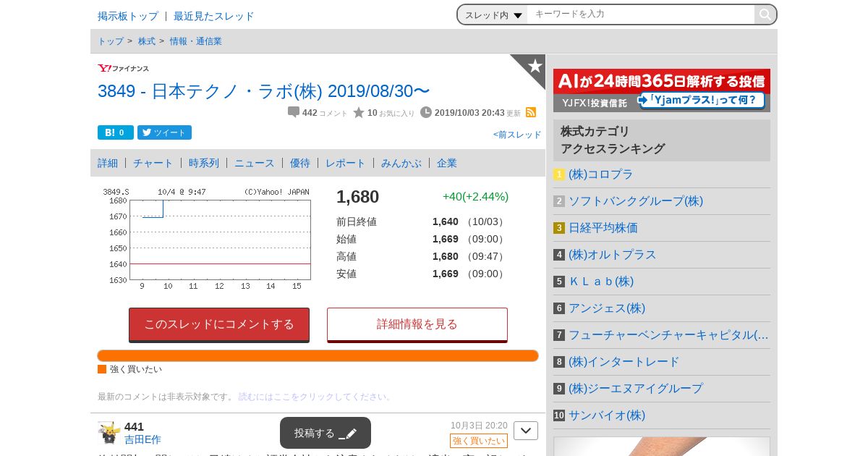Click user 吉田E作 avatar image
The image size is (868, 456).
[109, 433]
